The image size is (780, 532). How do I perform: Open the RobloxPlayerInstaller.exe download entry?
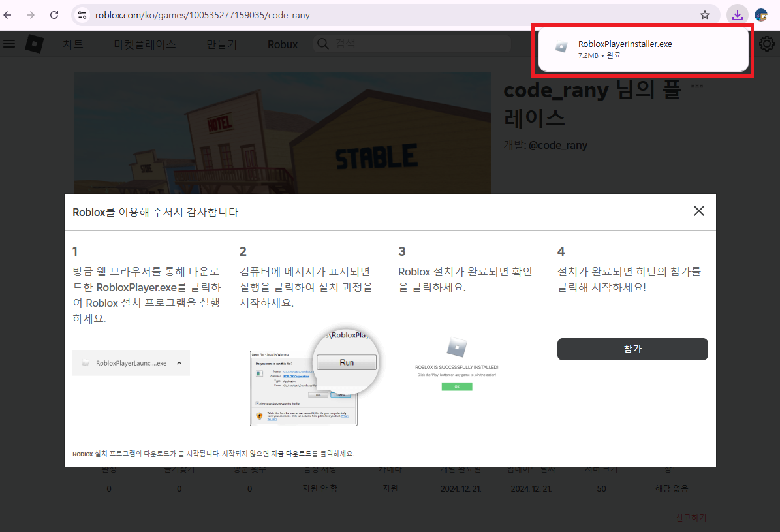tap(643, 49)
